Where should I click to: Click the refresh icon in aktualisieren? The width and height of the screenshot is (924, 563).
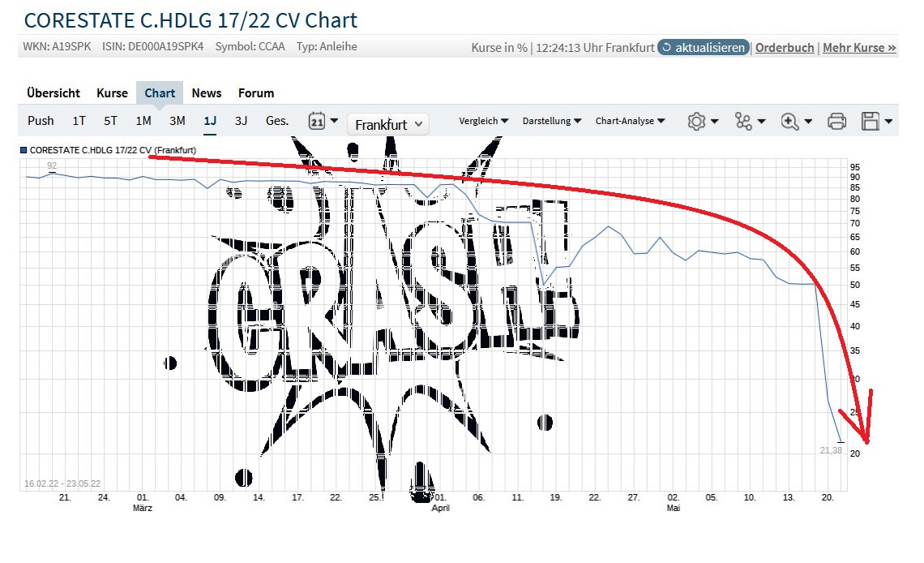point(667,48)
